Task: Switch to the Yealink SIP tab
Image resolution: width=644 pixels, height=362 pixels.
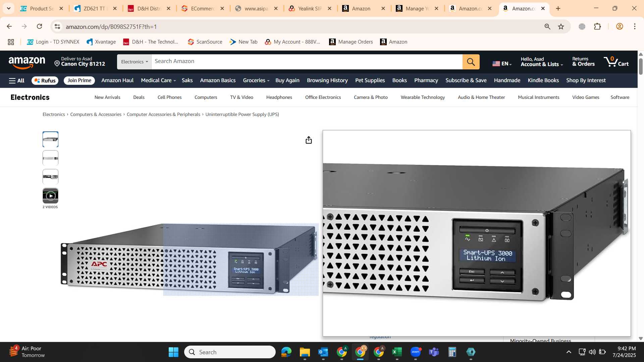Action: click(310, 8)
